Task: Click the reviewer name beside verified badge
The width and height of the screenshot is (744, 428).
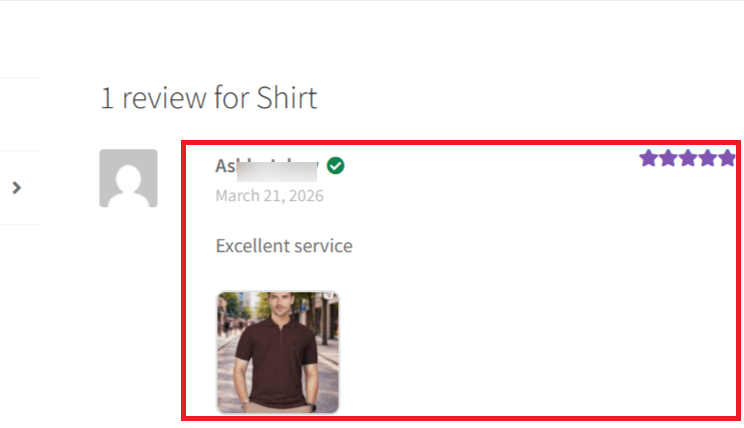Action: pyautogui.click(x=266, y=166)
